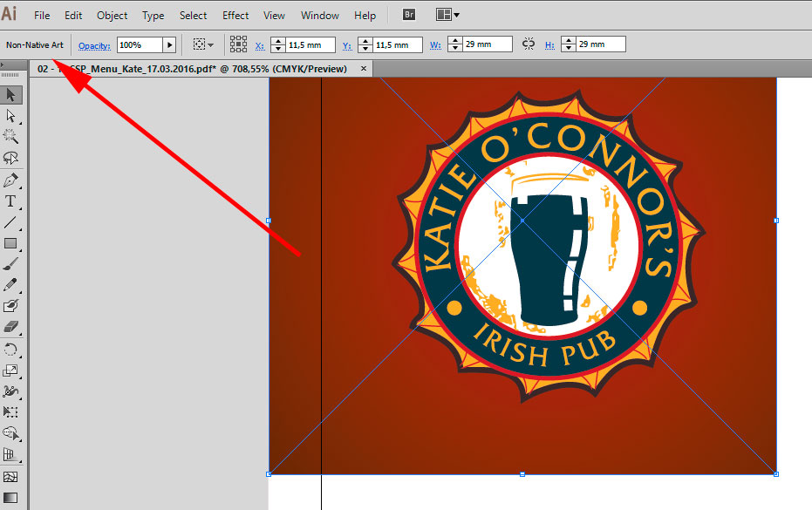Viewport: 812px width, 510px height.
Task: Click the Katie O'Connor's logo artwork
Action: 549,248
